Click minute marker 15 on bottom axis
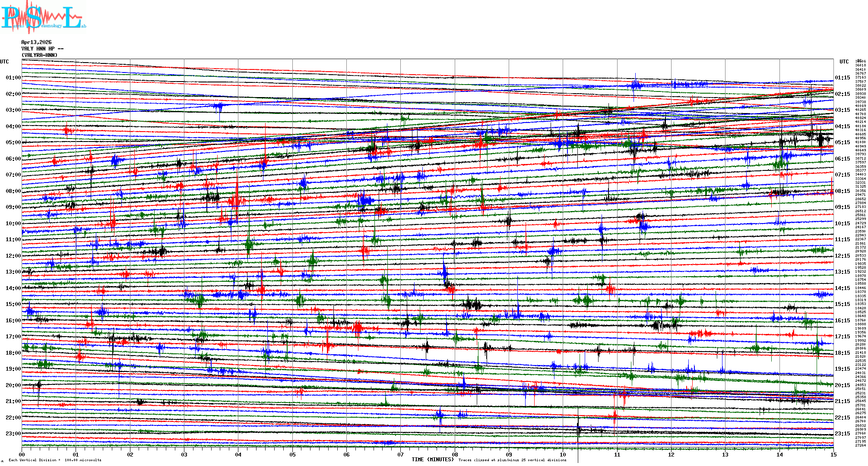Screen dimensions: 868x466 click(x=833, y=454)
